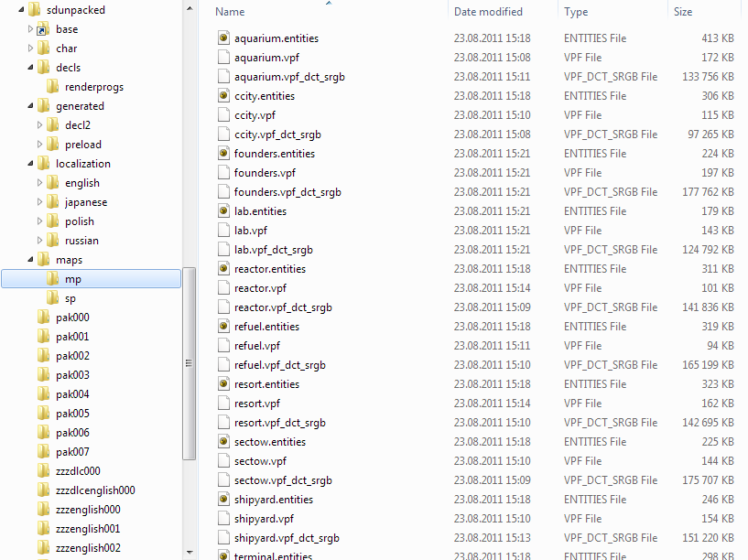The image size is (748, 560).
Task: Sort by Date modified column header
Action: click(x=488, y=12)
